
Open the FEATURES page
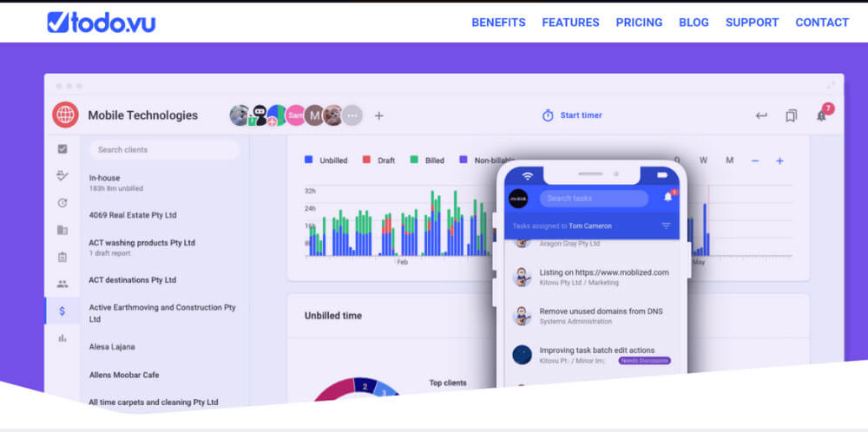pos(570,23)
